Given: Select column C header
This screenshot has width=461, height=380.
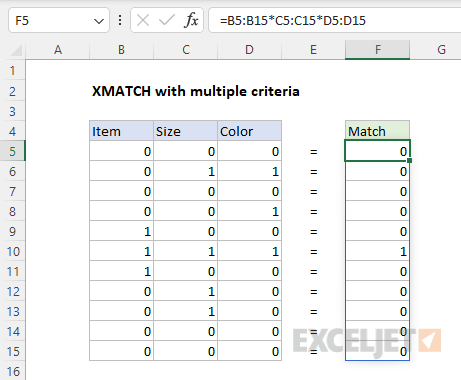Looking at the screenshot, I should point(185,50).
